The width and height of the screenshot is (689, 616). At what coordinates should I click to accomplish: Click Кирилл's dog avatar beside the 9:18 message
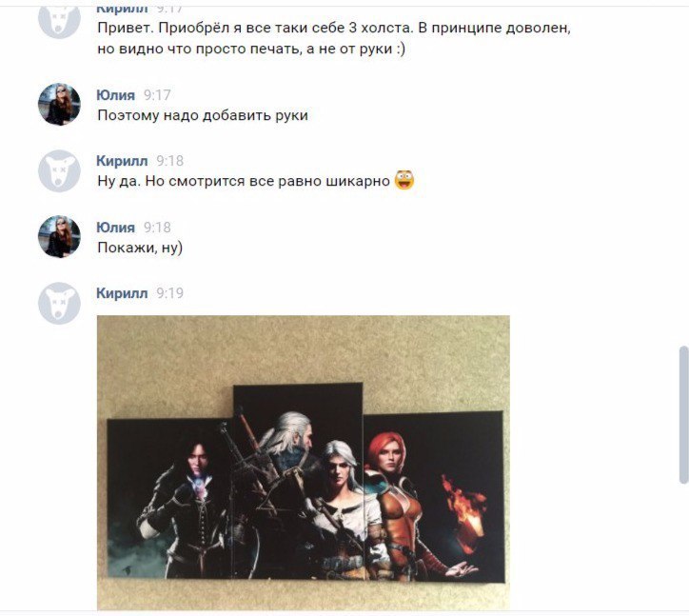point(59,170)
